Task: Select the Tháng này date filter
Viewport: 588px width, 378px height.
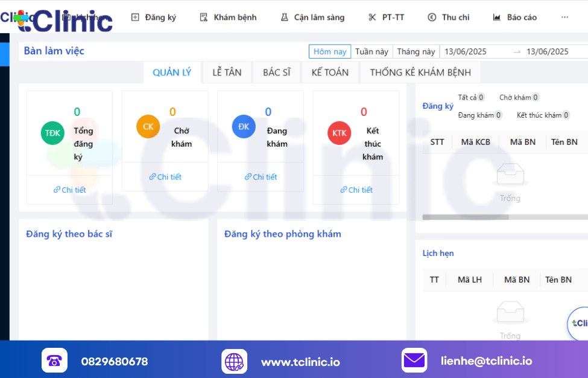Action: (x=416, y=51)
